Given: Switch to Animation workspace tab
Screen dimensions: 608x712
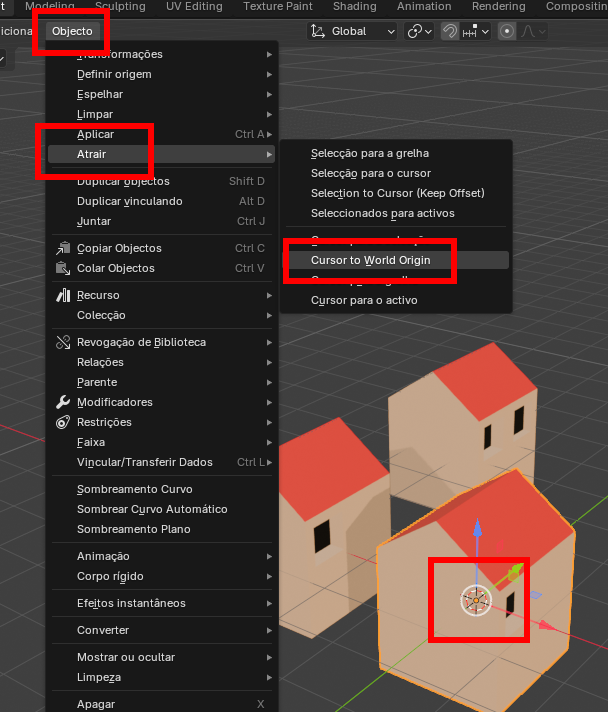Looking at the screenshot, I should click(424, 6).
